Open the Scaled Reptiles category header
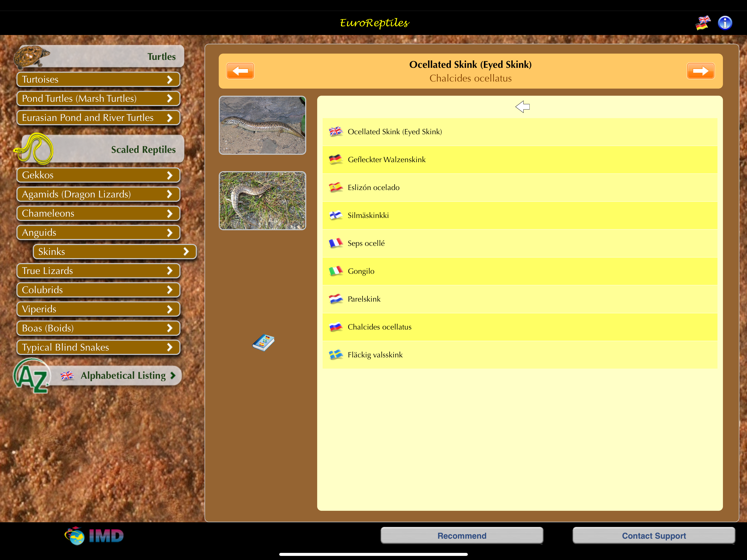This screenshot has width=747, height=560. (103, 149)
